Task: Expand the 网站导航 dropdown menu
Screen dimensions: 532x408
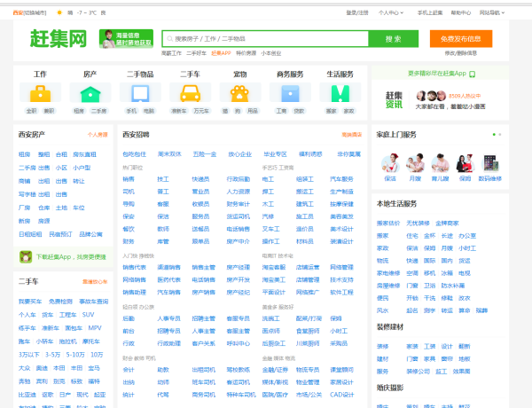Action: click(x=491, y=13)
